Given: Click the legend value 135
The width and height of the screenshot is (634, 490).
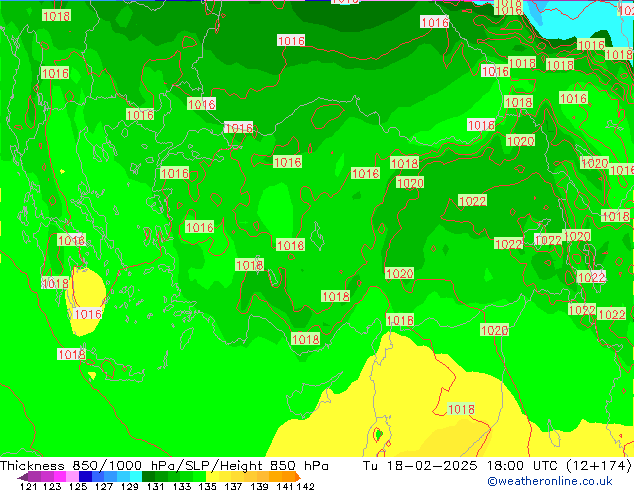Looking at the screenshot, I should tap(207, 486).
